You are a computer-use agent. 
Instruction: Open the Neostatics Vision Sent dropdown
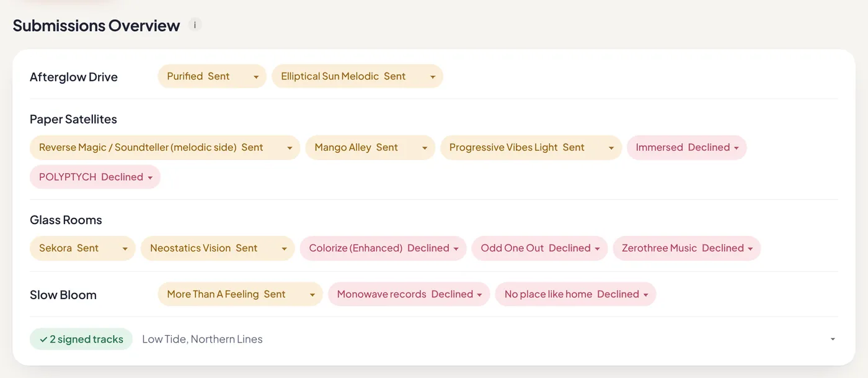click(x=218, y=248)
